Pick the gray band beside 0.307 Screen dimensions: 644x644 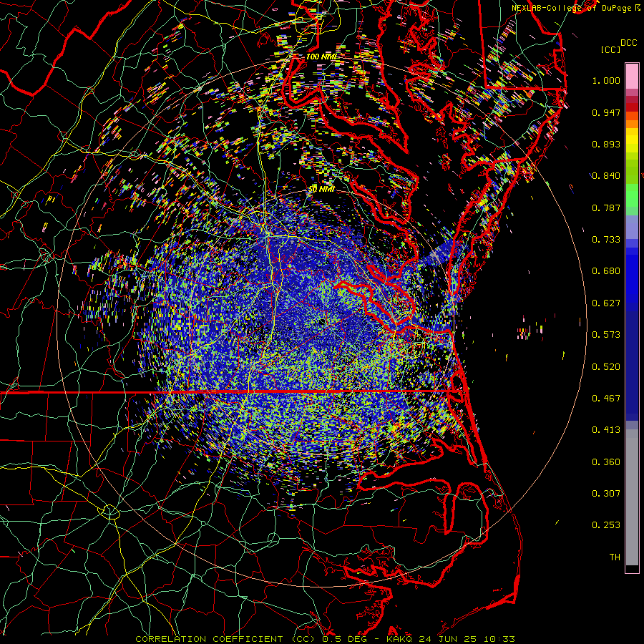(x=632, y=497)
